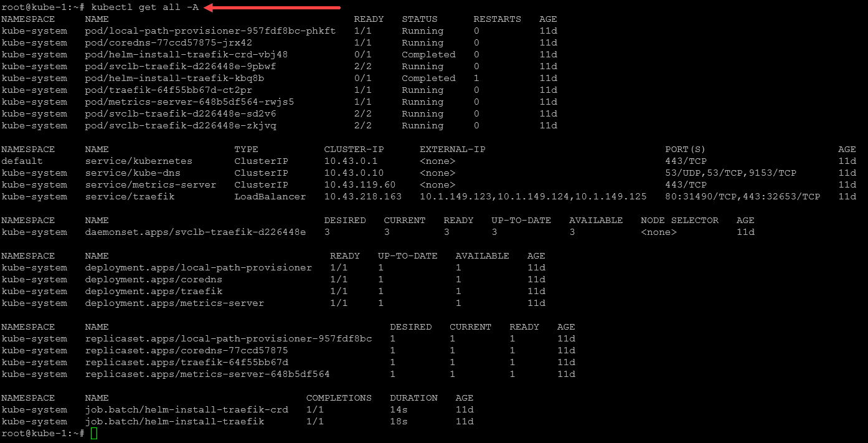
Task: Click pod/local-path-provisioner-957fdf8bc-phkft entry
Action: click(210, 31)
